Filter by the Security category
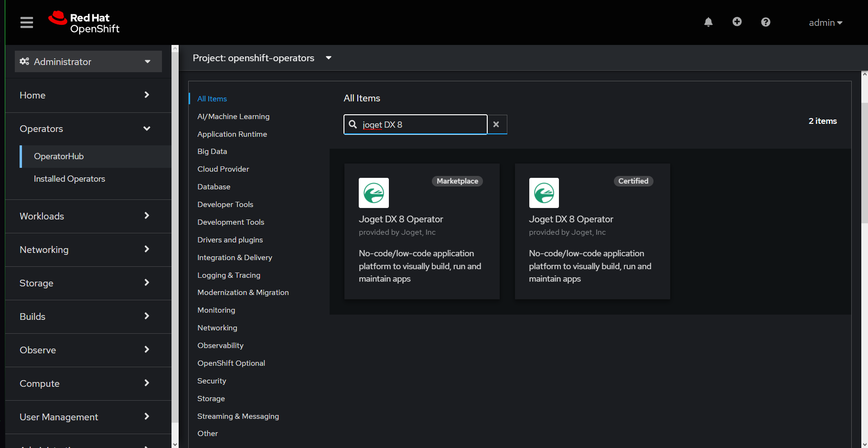The image size is (868, 448). click(212, 381)
